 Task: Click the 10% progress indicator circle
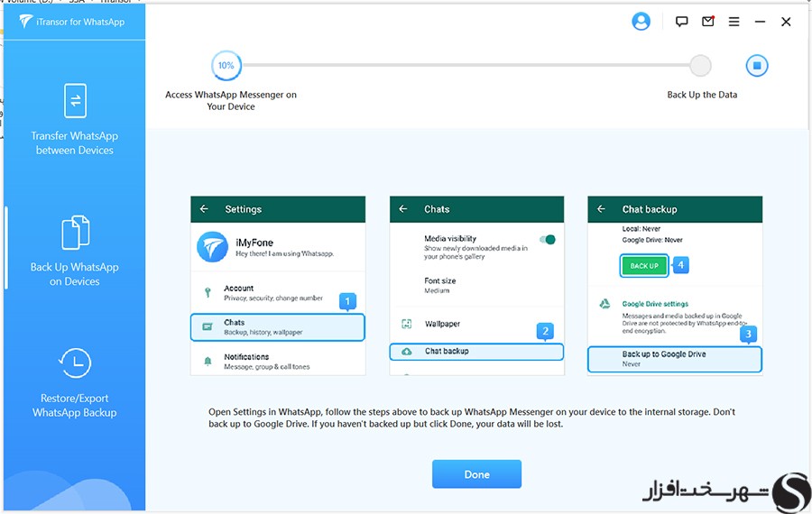(226, 66)
